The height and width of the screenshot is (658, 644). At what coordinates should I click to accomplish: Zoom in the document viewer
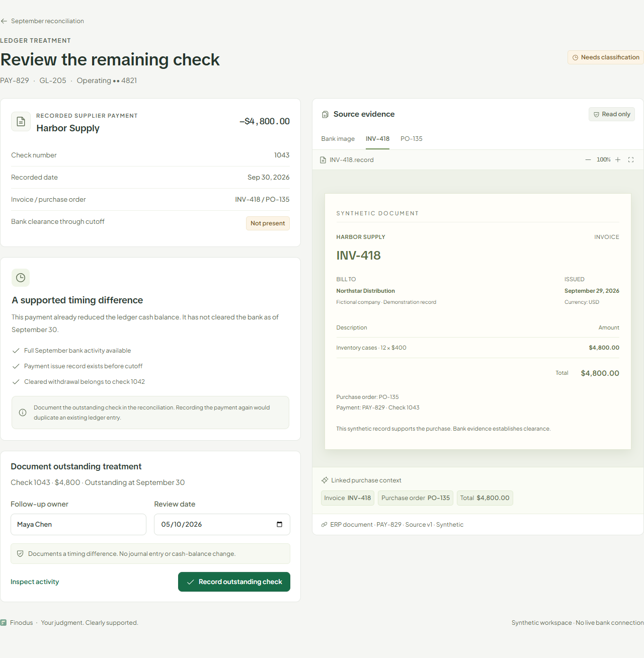618,159
